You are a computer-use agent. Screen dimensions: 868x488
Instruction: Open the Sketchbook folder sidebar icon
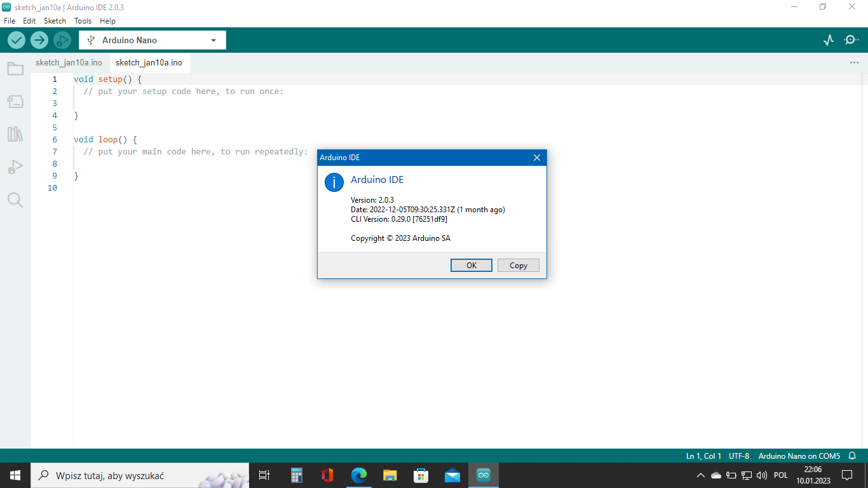click(x=15, y=69)
